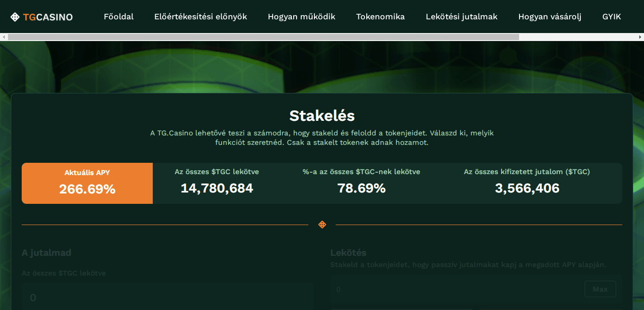Click the Max button
The height and width of the screenshot is (310, 644).
point(600,289)
